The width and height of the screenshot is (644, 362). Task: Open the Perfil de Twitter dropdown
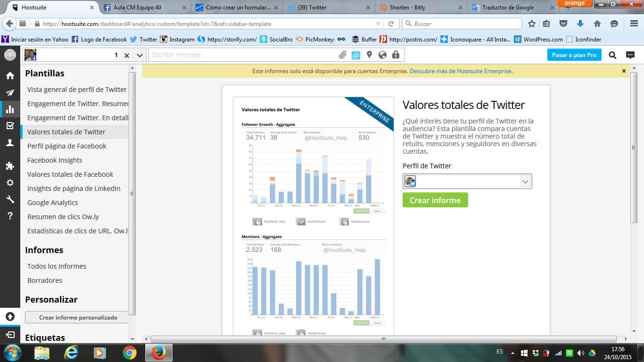(525, 181)
